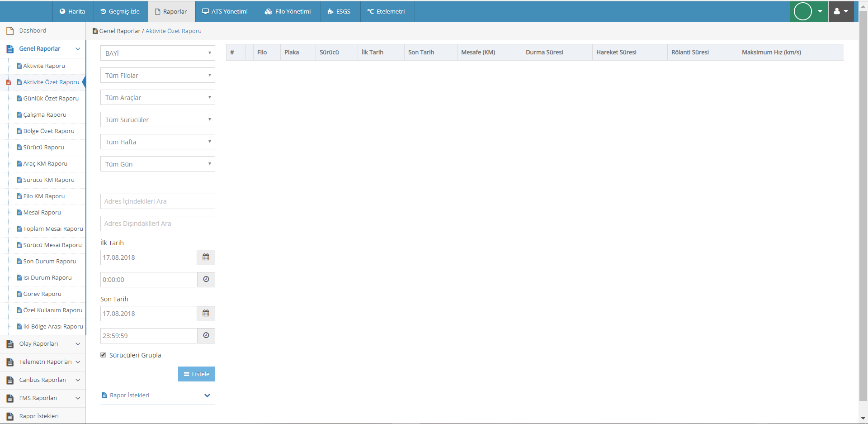Click the green circle status icon
This screenshot has height=424, width=868.
(x=803, y=11)
